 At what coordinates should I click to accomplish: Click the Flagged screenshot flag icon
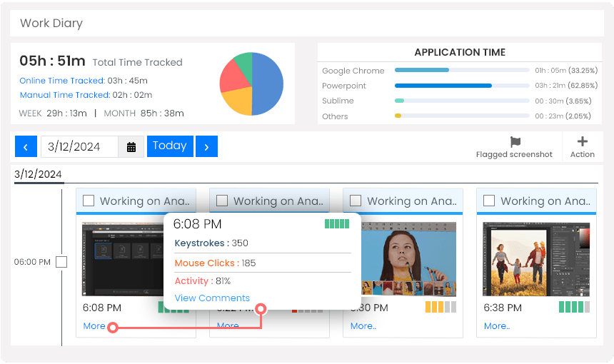pos(515,142)
